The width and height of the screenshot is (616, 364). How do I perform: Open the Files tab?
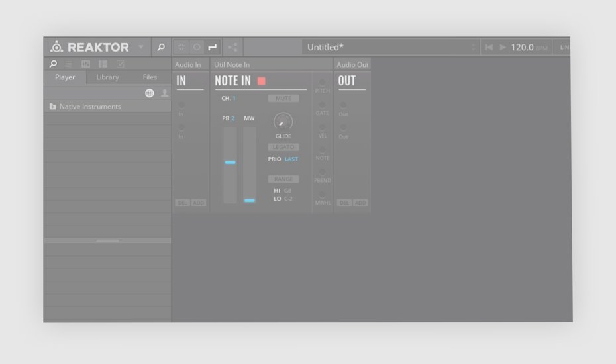point(150,77)
